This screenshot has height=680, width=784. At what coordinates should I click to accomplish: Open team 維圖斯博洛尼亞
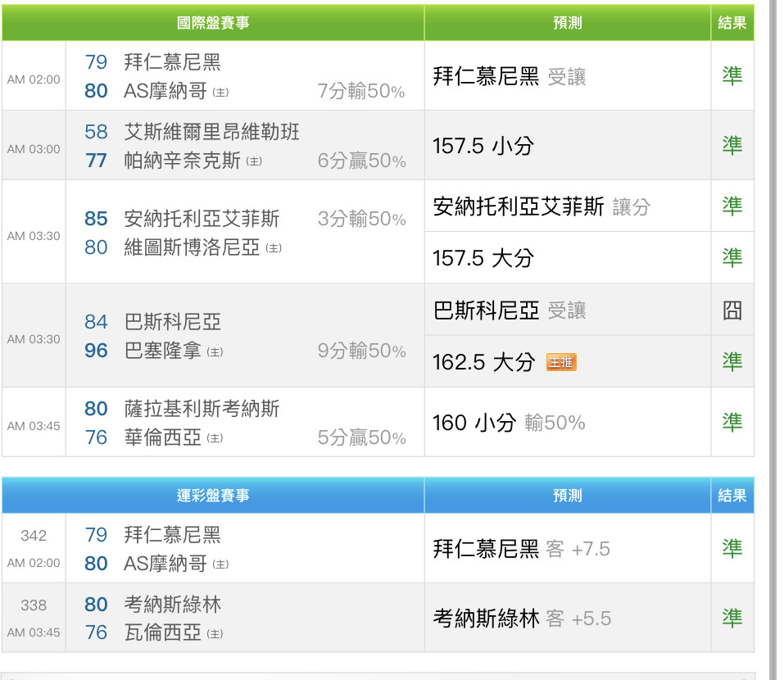pos(192,247)
